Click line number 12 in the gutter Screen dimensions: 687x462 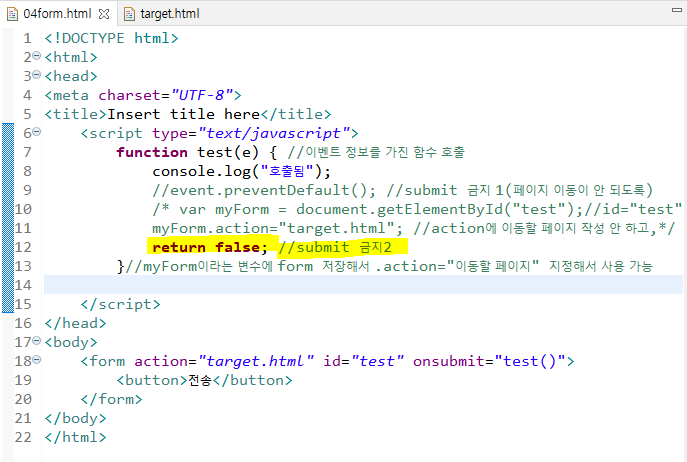(x=23, y=247)
